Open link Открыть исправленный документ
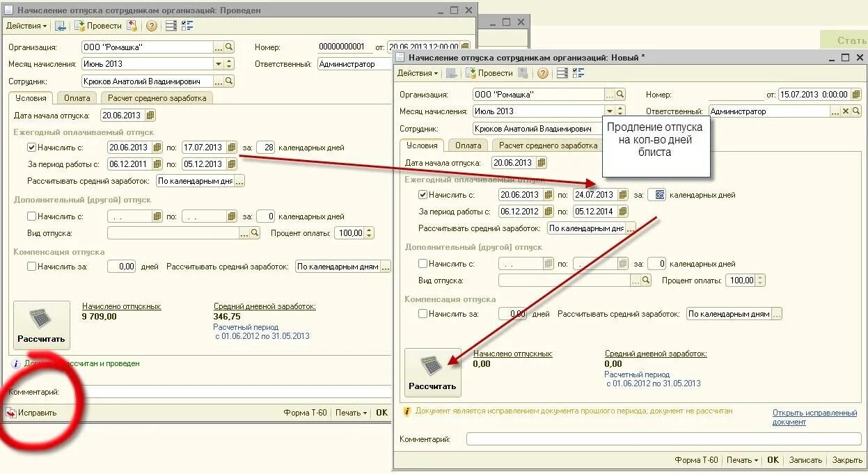The width and height of the screenshot is (868, 474). tap(814, 417)
